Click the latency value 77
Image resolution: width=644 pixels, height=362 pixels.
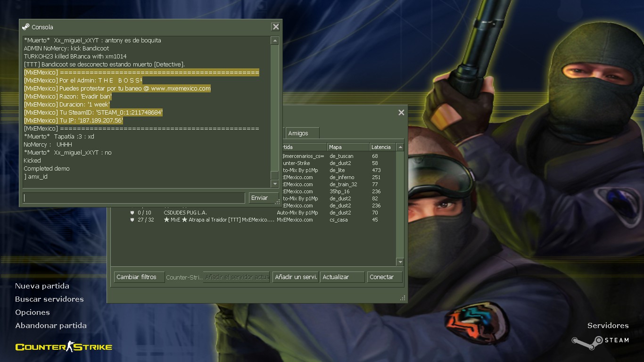[x=375, y=184]
